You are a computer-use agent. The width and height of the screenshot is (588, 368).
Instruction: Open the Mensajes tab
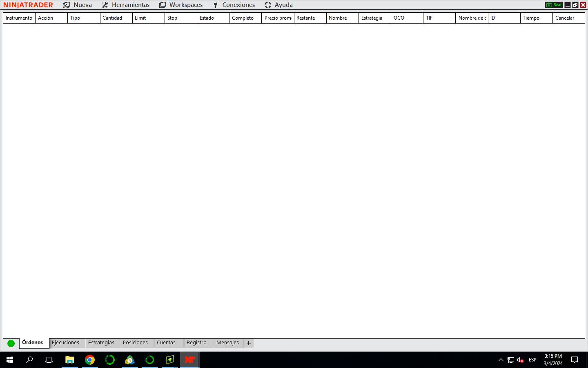[227, 343]
